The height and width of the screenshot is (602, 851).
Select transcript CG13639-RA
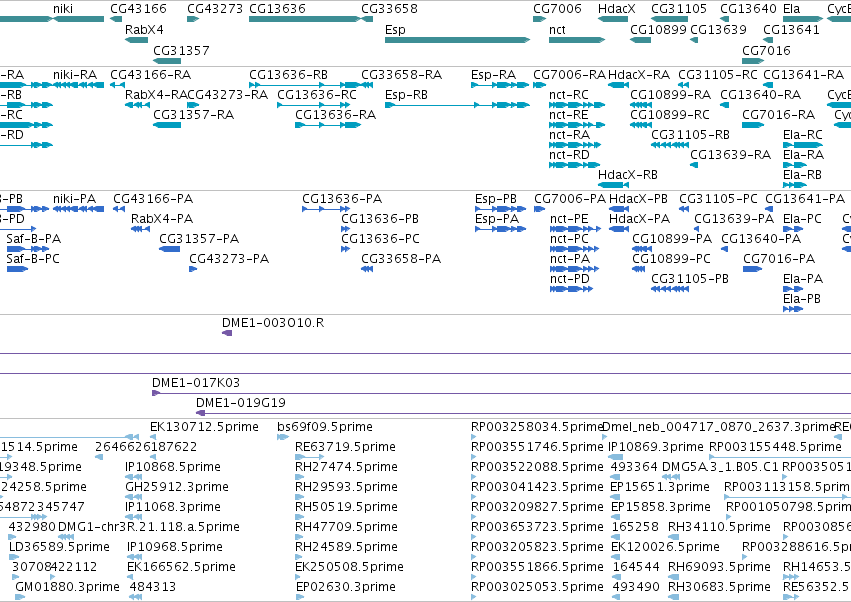pyautogui.click(x=694, y=164)
